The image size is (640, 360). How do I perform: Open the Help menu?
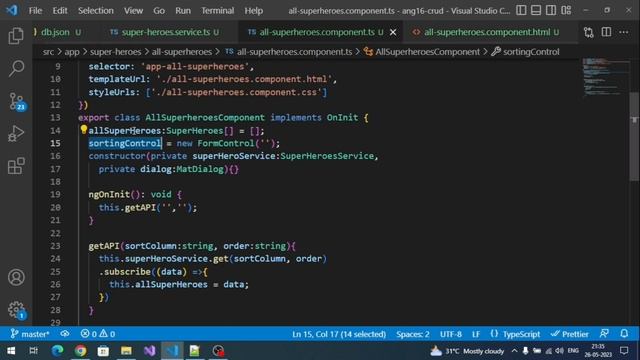click(253, 11)
